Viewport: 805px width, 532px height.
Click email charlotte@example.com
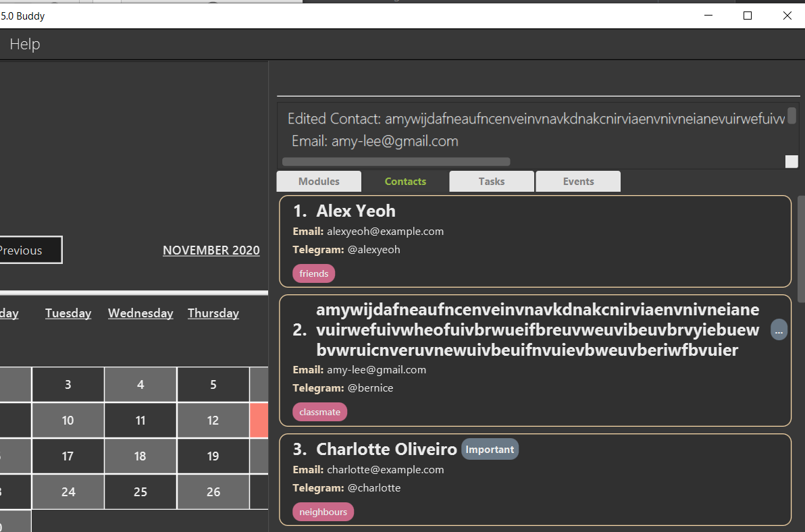(386, 470)
